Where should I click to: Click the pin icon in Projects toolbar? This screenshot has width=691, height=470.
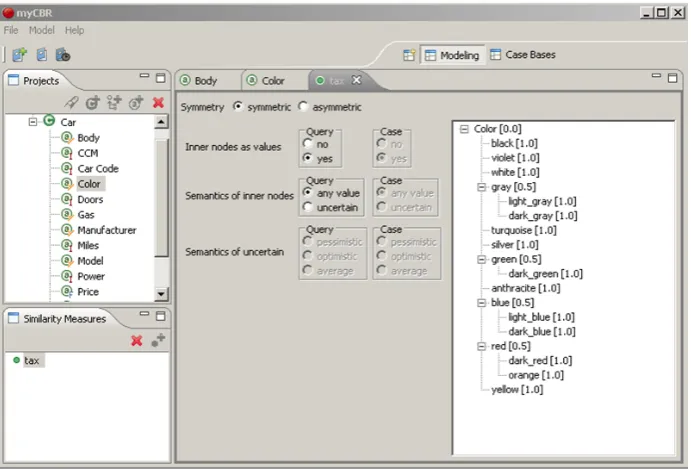pos(71,103)
